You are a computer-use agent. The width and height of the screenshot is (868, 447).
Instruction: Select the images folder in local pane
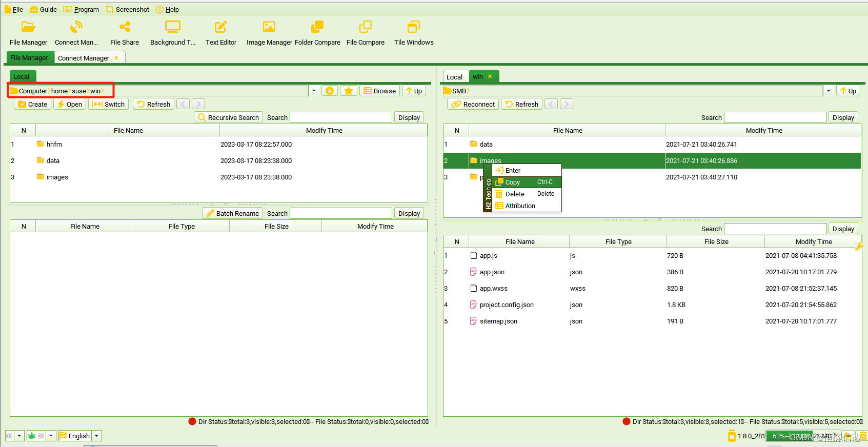click(219, 177)
